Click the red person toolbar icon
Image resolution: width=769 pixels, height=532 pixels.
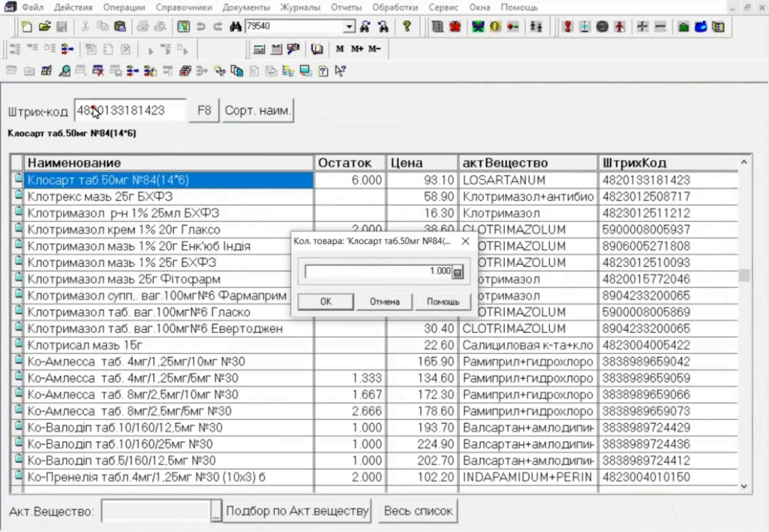(619, 26)
